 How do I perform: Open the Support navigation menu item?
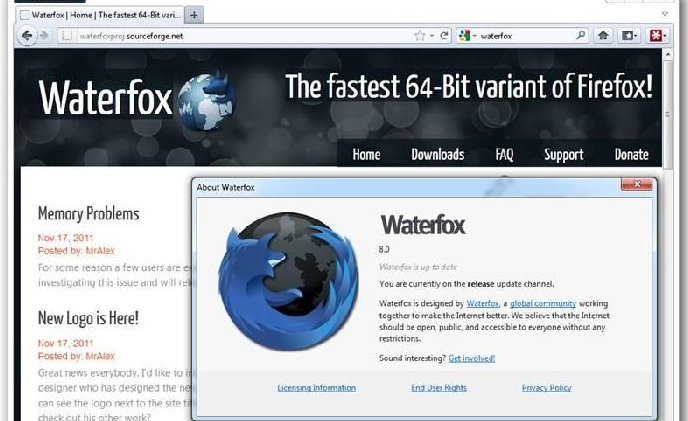563,155
